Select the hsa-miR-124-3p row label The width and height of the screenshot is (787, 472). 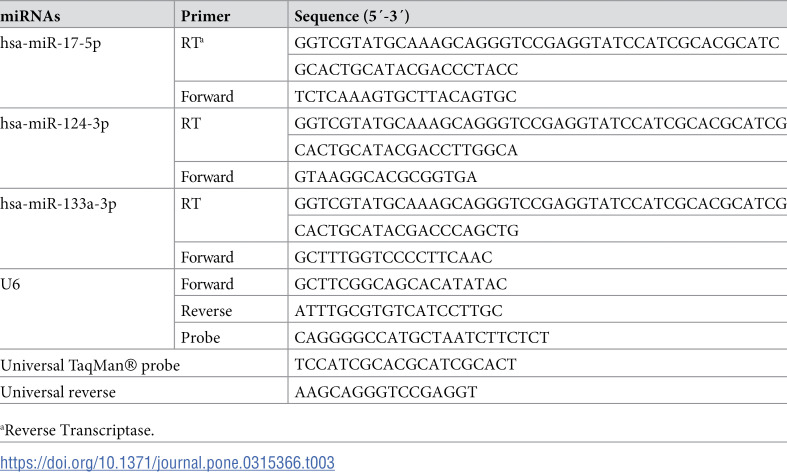pyautogui.click(x=54, y=124)
